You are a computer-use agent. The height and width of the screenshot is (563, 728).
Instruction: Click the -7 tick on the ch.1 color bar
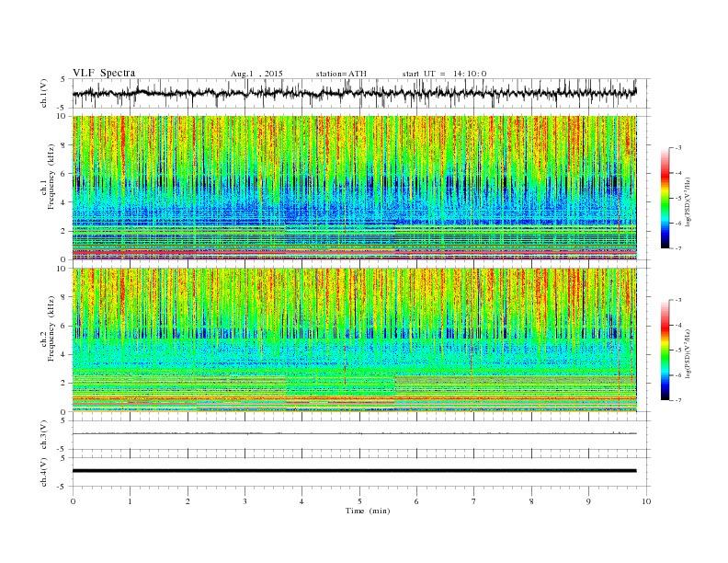pos(677,248)
